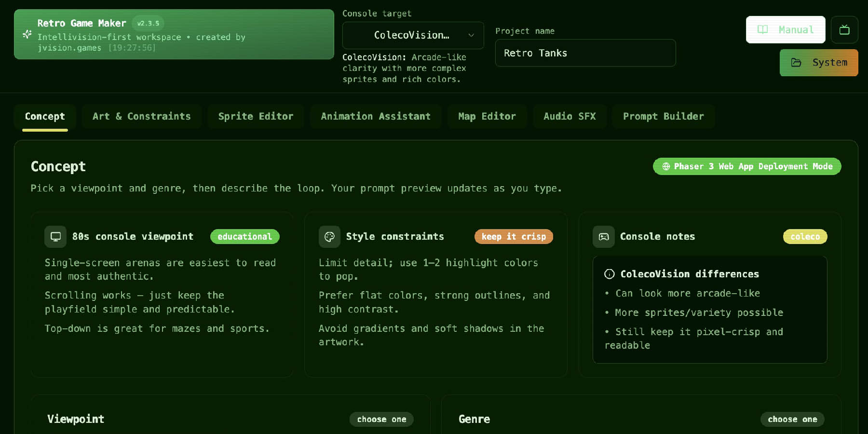Toggle the keep it crisp style badge
The width and height of the screenshot is (868, 434).
click(x=514, y=236)
